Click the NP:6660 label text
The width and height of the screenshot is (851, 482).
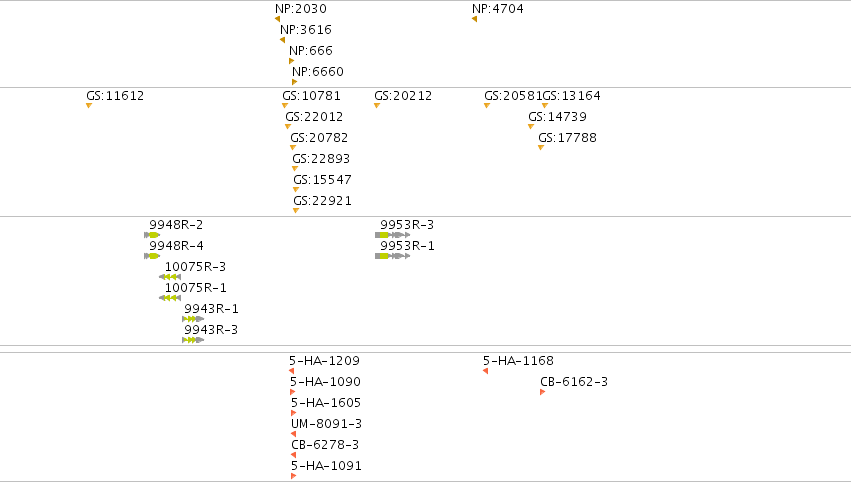(x=317, y=72)
